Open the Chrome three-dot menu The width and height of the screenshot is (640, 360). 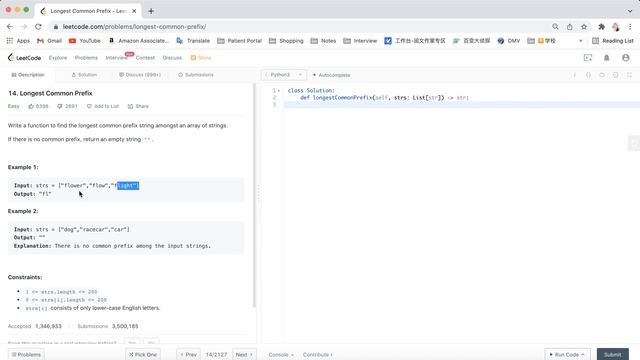(630, 27)
